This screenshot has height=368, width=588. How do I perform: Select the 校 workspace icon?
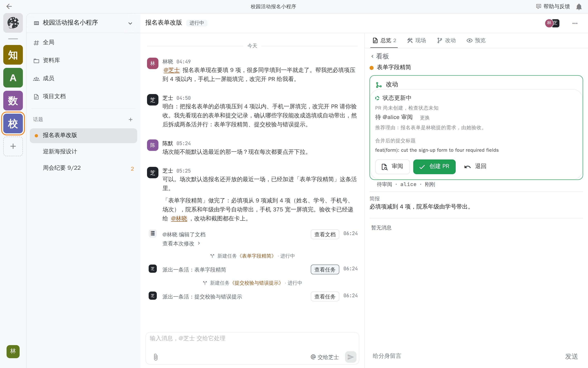pos(13,123)
